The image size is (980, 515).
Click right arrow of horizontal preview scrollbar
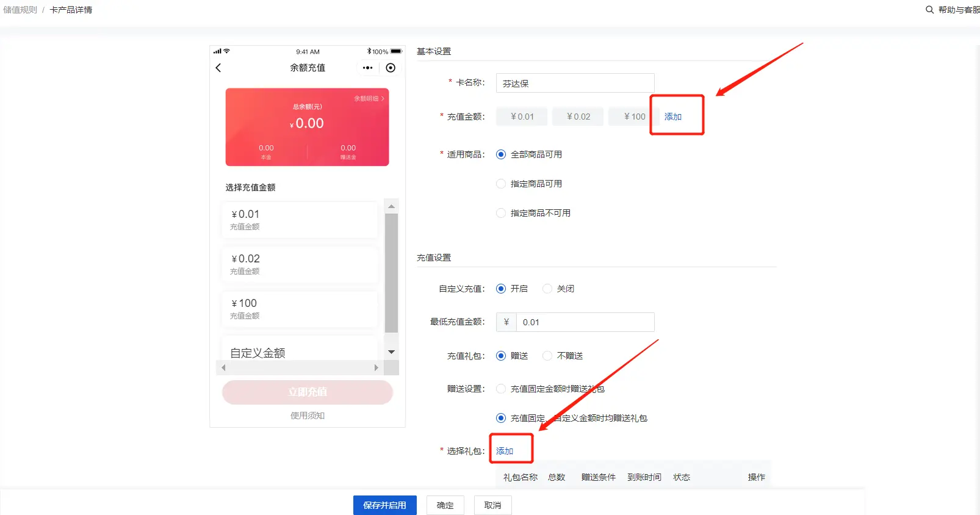[376, 367]
